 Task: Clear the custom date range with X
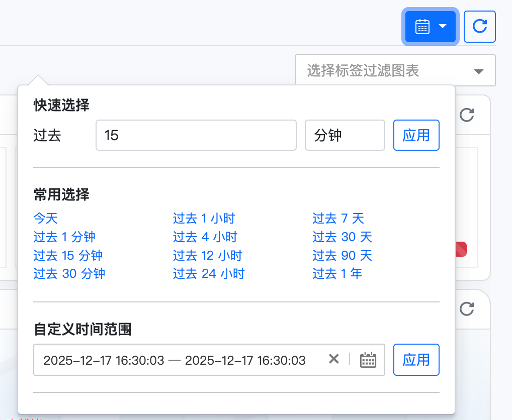333,359
